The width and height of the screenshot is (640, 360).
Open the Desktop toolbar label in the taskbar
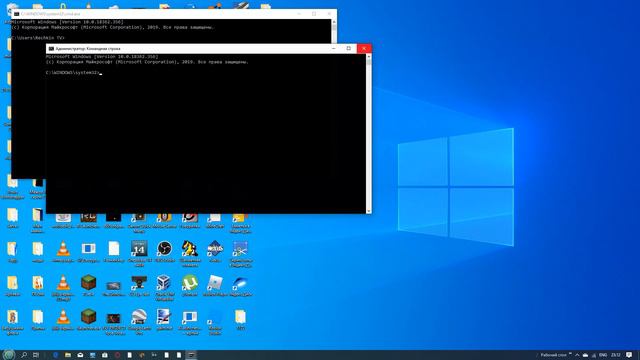(x=553, y=355)
